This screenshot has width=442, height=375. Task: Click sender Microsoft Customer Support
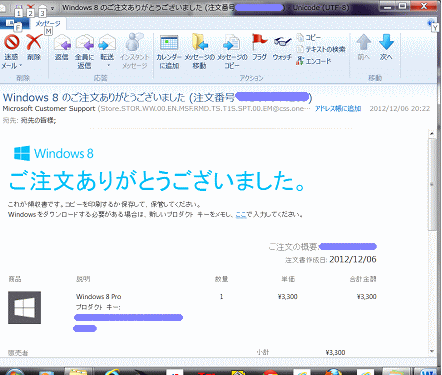pos(49,109)
